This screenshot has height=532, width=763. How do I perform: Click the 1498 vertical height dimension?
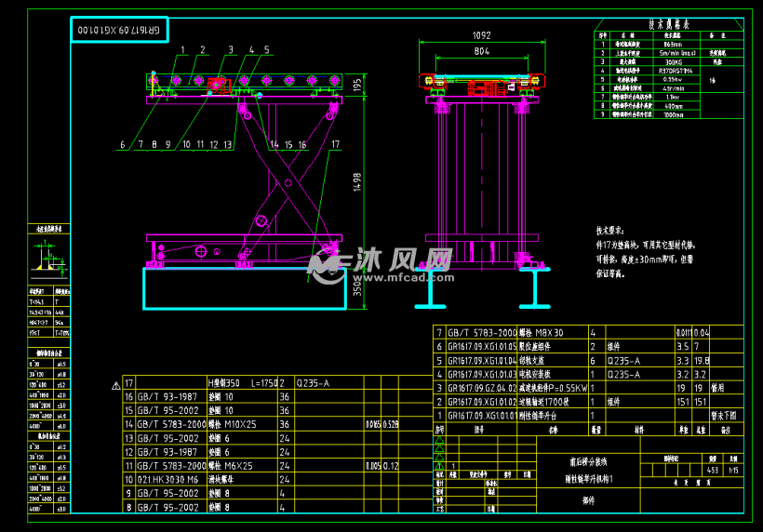(x=356, y=184)
